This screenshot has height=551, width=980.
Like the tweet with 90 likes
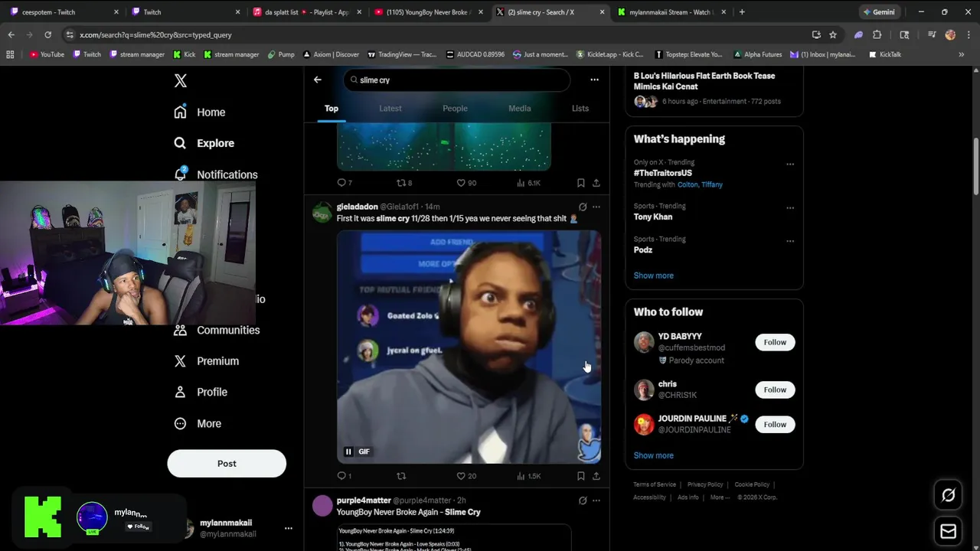tap(466, 183)
